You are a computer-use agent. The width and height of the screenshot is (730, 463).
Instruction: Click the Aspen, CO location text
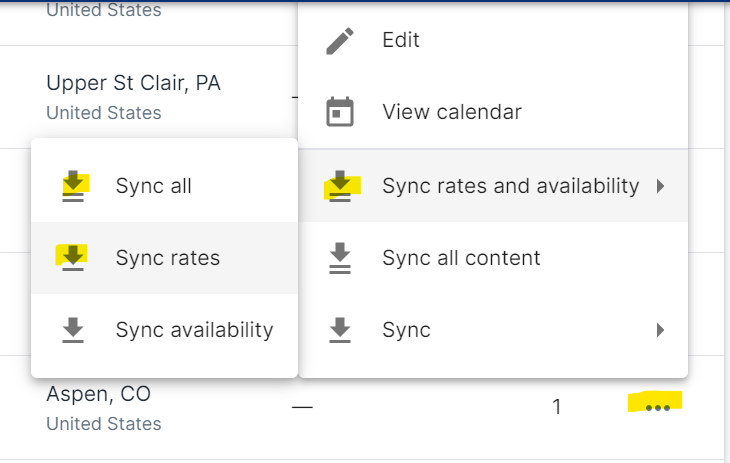[x=99, y=394]
